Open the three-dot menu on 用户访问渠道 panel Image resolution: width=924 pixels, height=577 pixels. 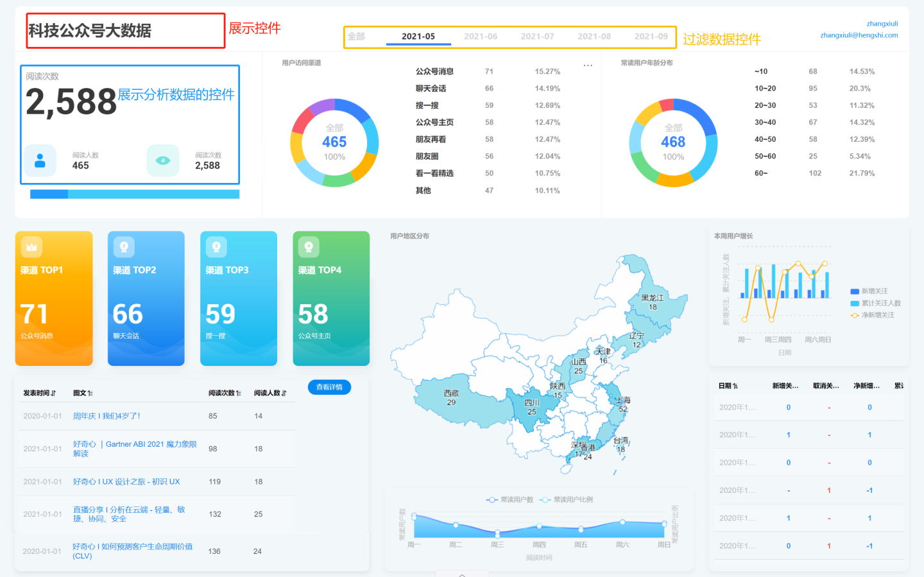(588, 65)
